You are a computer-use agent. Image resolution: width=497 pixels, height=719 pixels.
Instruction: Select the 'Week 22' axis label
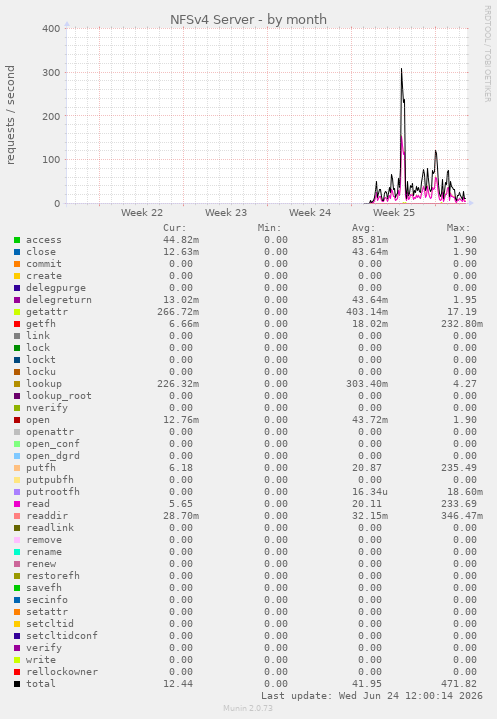tap(142, 213)
